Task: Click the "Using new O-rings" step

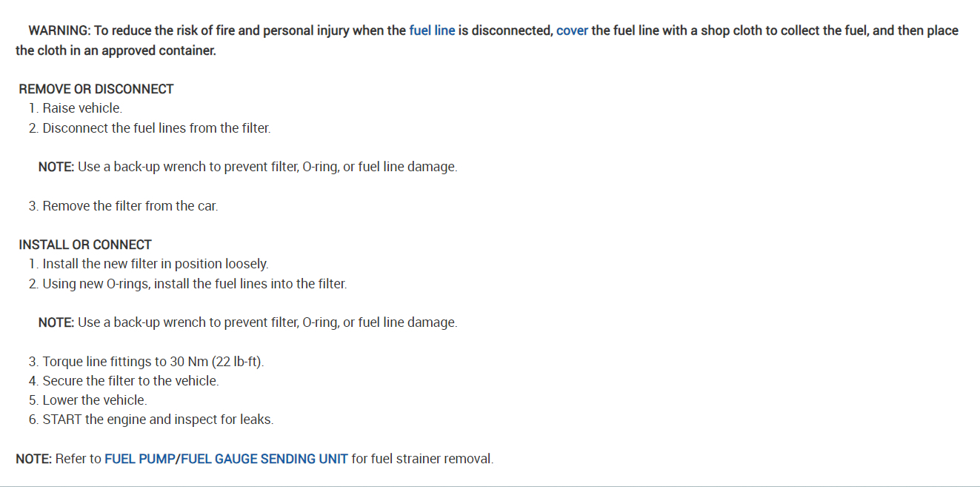Action: (x=194, y=284)
